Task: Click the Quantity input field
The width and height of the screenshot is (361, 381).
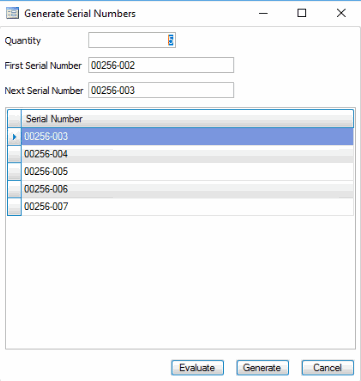Action: point(132,40)
